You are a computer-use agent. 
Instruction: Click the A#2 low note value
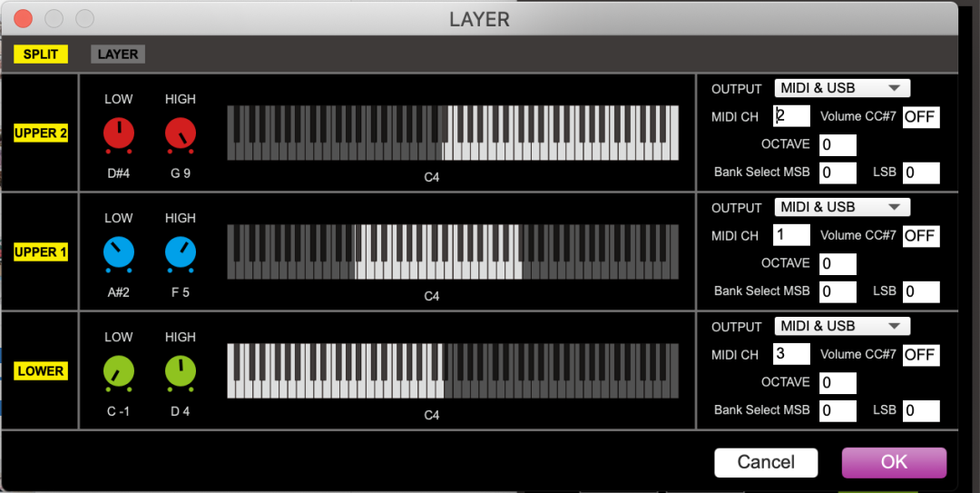[118, 292]
